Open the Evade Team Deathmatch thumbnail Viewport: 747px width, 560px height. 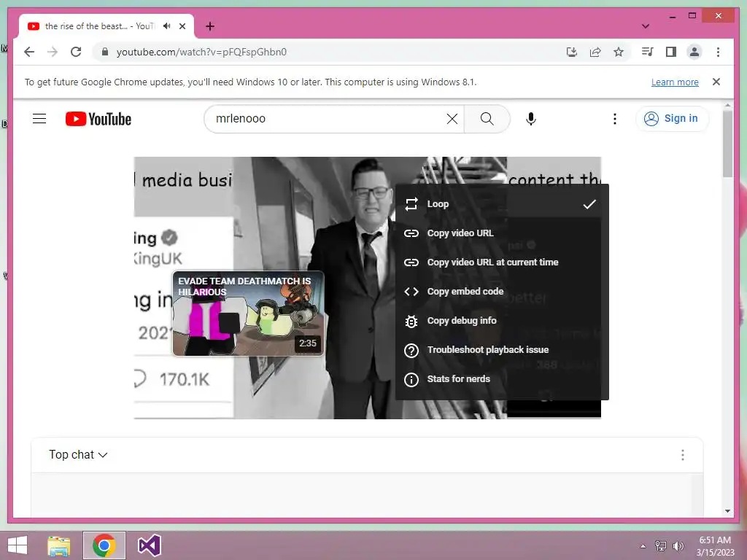[248, 314]
